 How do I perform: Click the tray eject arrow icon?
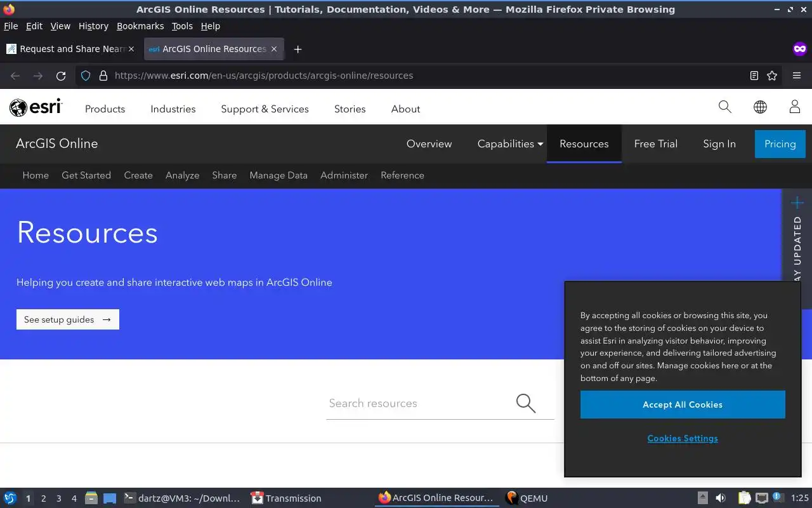[703, 498]
